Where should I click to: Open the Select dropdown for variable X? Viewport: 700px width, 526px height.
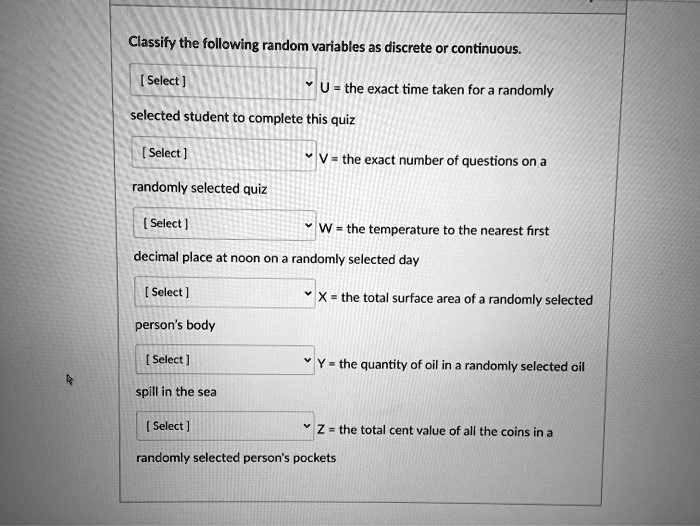pos(225,293)
